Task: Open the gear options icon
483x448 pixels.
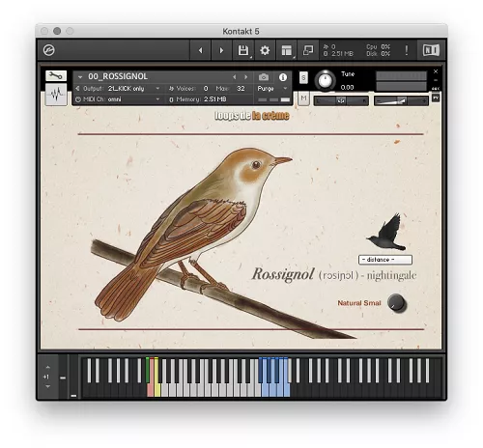Action: (265, 50)
